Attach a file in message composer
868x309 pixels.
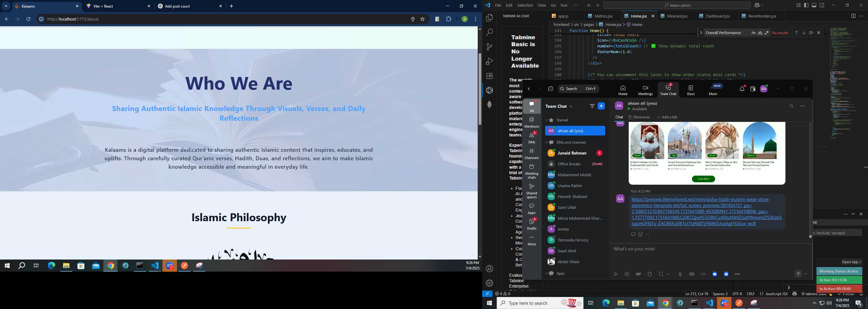coord(650,274)
